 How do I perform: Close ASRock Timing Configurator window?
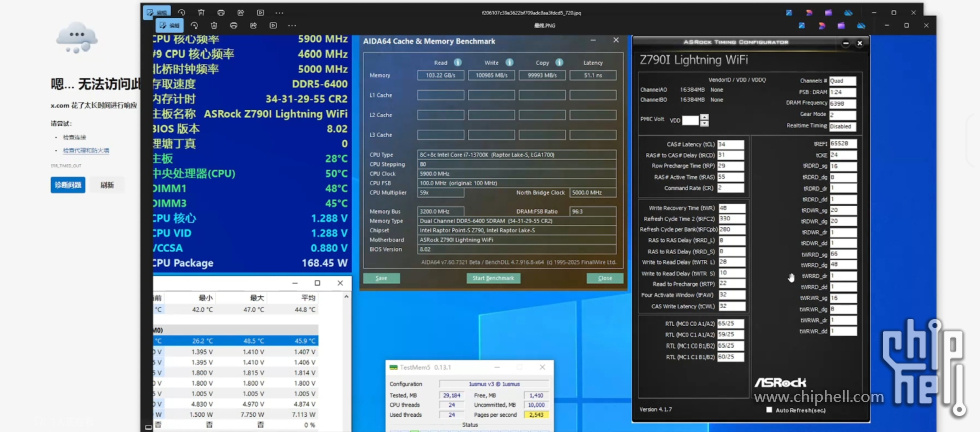point(860,43)
